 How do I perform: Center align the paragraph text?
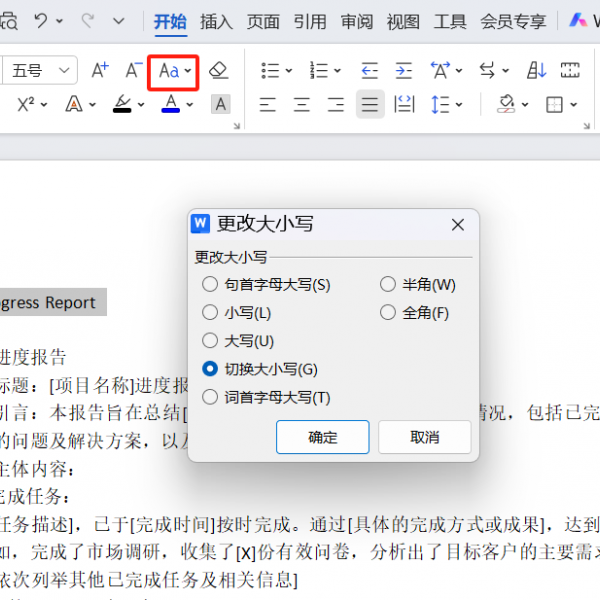302,104
